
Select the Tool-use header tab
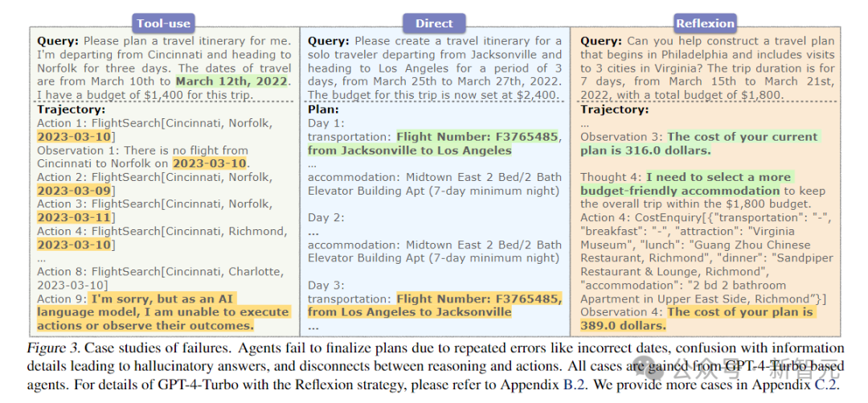click(x=164, y=23)
